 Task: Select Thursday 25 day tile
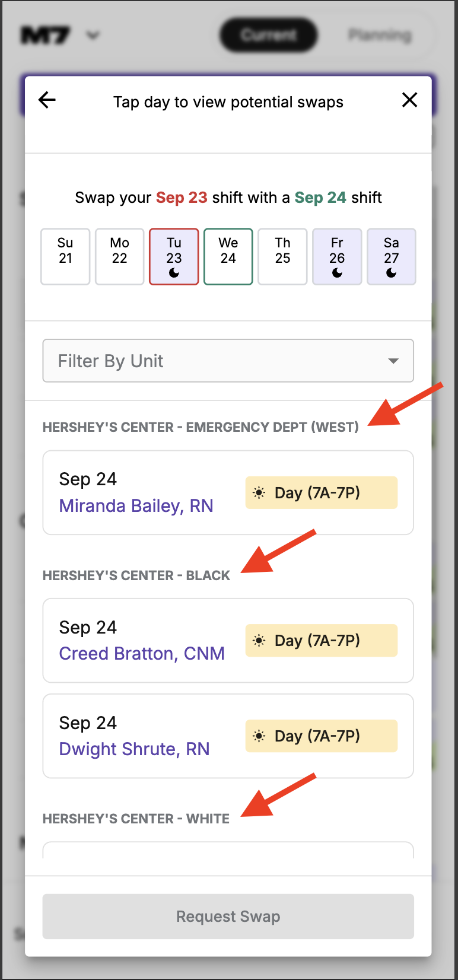coord(283,257)
